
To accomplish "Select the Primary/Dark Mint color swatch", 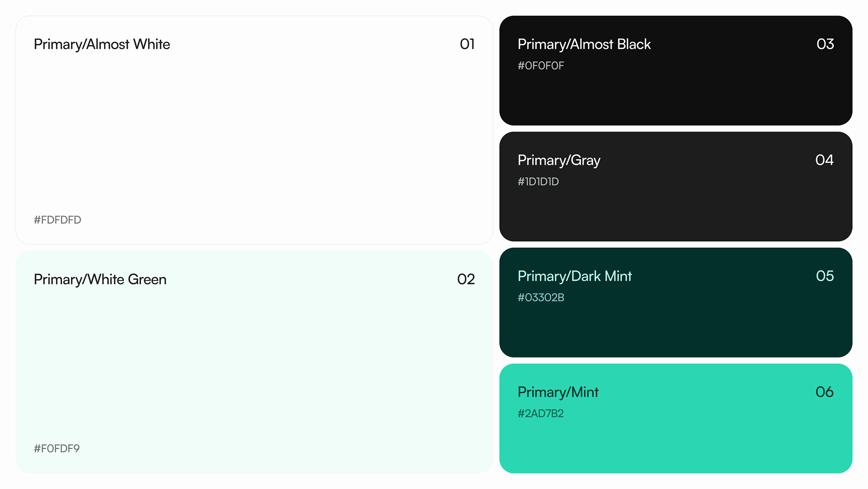I will click(676, 302).
